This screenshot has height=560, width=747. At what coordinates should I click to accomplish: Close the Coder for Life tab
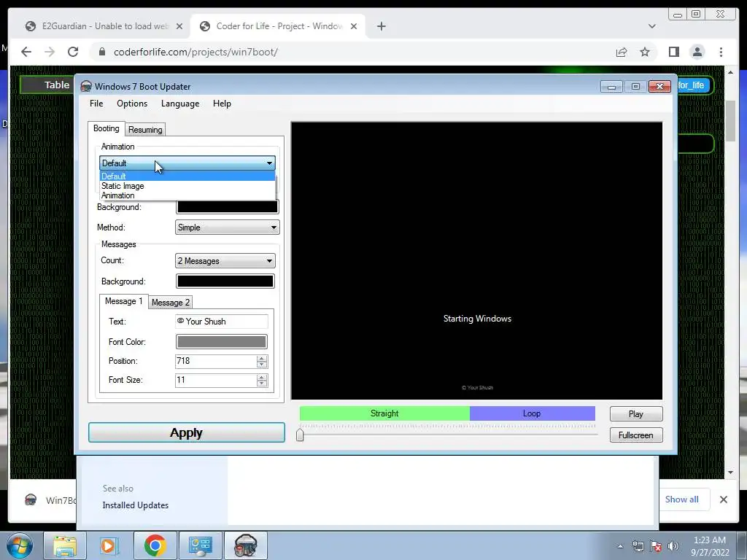[354, 26]
